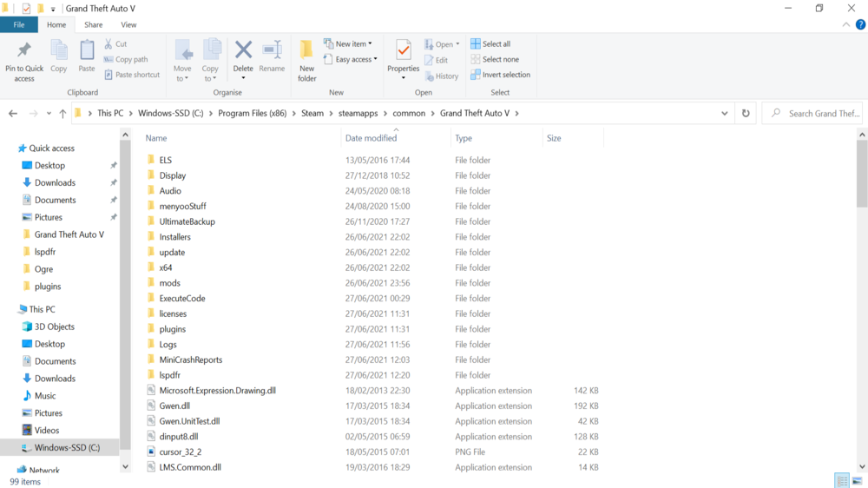This screenshot has height=488, width=868.
Task: Click the Pin to Quick access icon
Action: tap(24, 50)
